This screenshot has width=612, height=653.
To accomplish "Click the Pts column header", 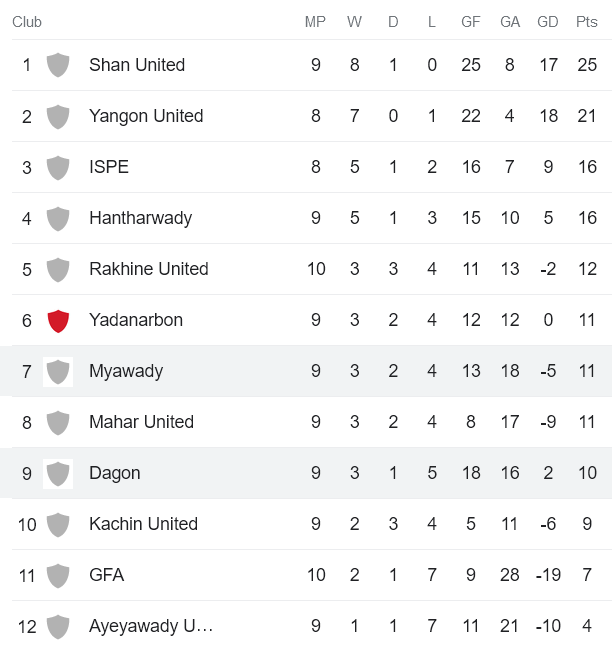I will click(587, 22).
